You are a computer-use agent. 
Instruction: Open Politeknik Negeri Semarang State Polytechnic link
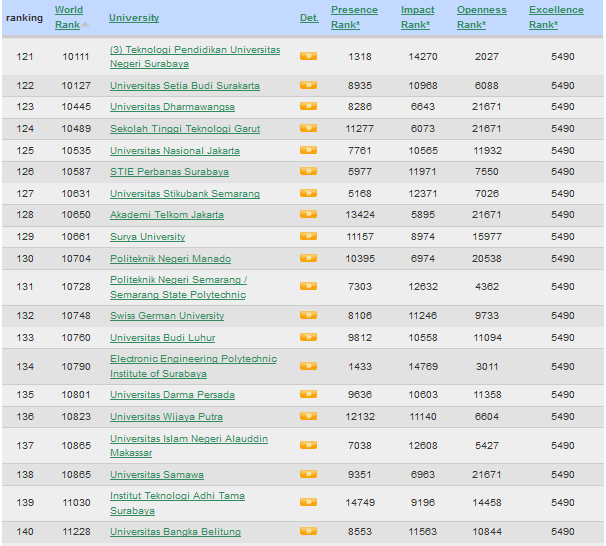click(179, 287)
